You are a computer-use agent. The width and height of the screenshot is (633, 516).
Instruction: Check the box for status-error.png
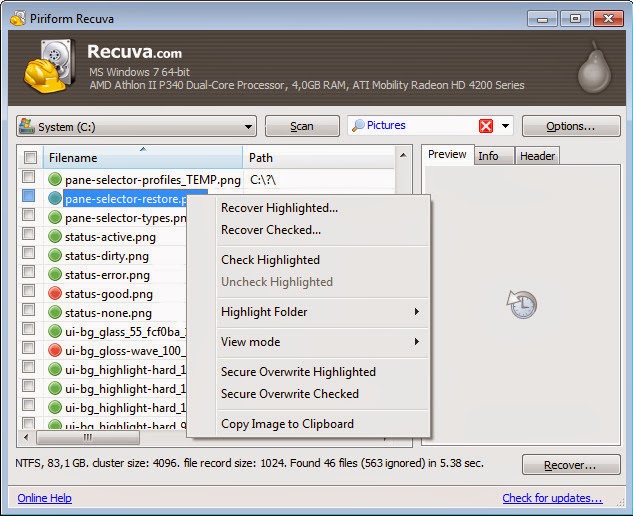tap(28, 272)
